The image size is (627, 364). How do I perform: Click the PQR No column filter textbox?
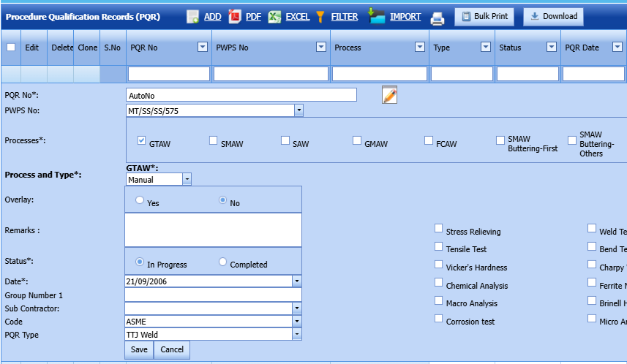tap(169, 74)
